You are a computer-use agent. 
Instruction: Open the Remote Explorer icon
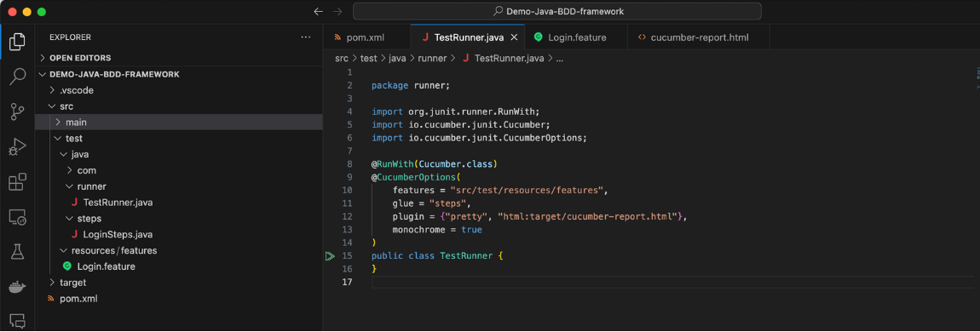click(18, 217)
